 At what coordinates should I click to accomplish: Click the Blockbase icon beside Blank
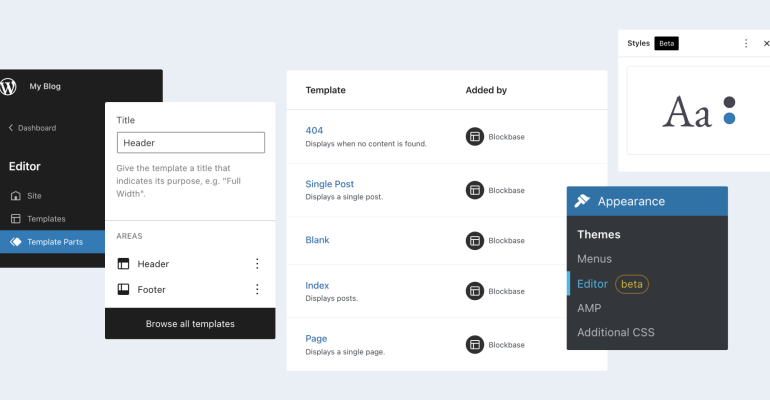pos(475,241)
